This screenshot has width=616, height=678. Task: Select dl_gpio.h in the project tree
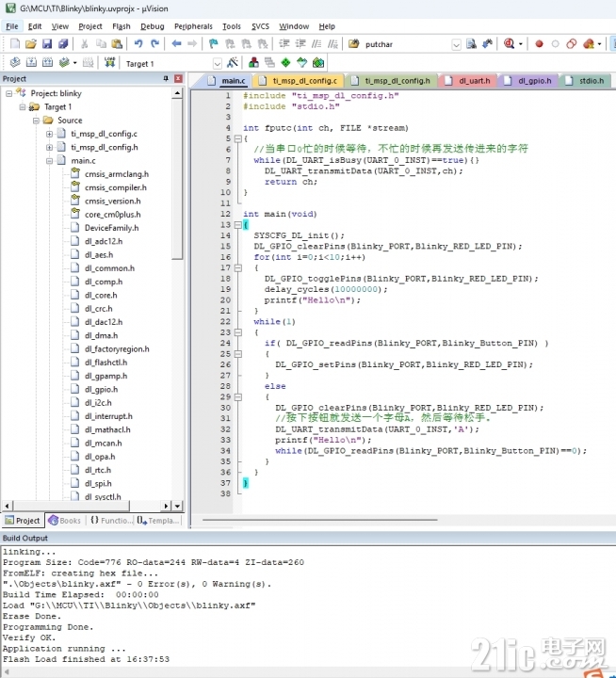tap(101, 390)
